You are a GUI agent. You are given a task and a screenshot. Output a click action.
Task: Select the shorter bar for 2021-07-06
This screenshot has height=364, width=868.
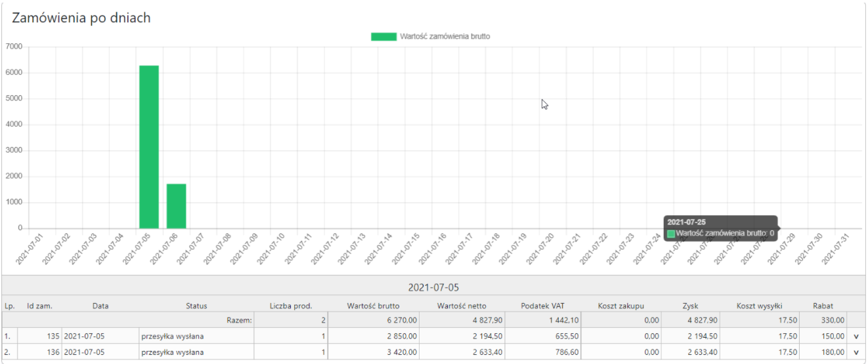click(x=176, y=206)
